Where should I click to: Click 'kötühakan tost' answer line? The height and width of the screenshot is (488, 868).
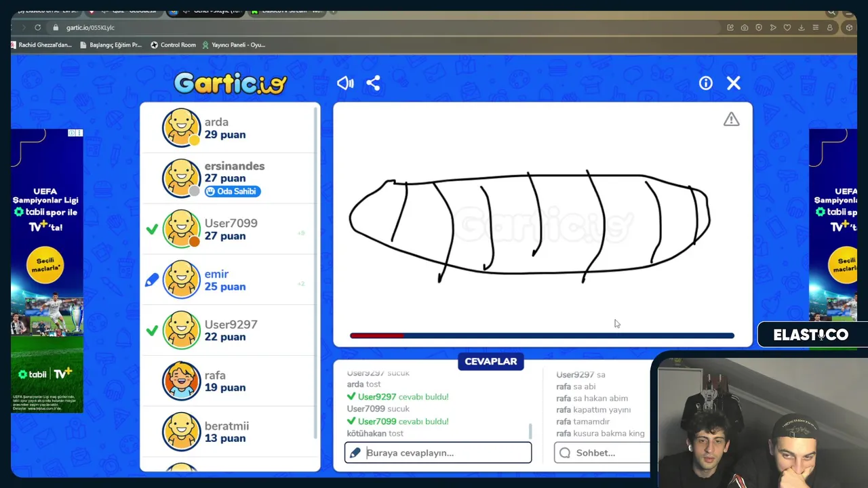(x=375, y=433)
